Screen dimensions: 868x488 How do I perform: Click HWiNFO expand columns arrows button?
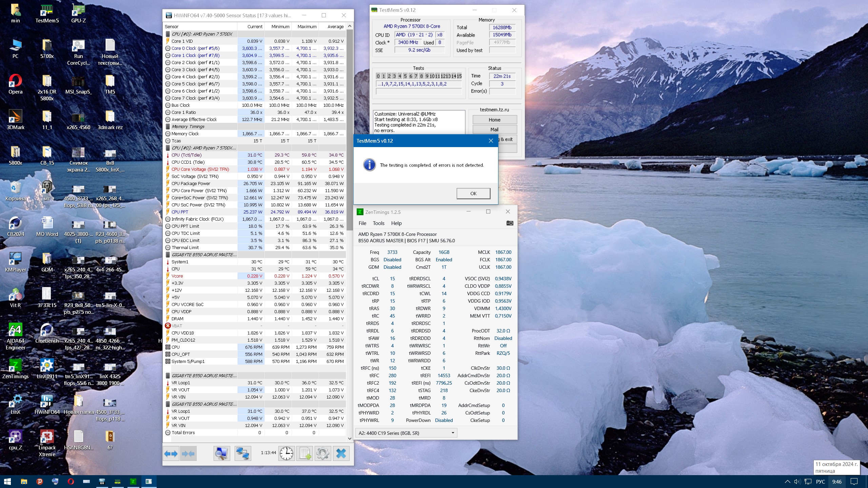tap(171, 453)
